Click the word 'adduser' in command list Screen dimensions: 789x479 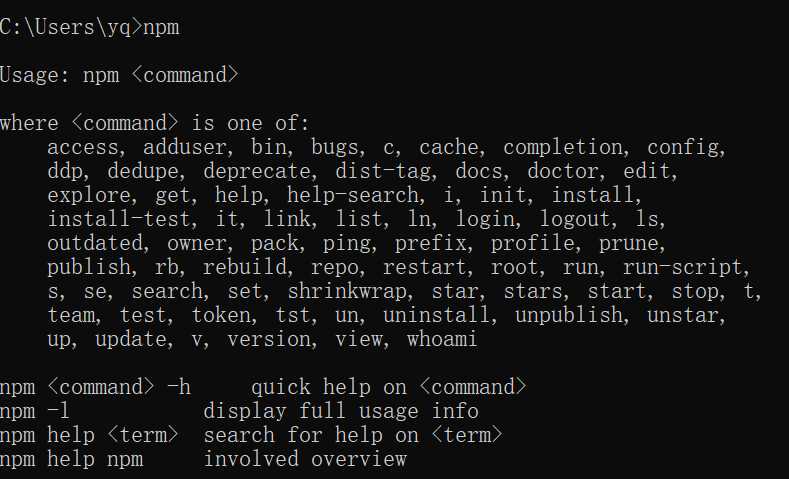tap(185, 147)
